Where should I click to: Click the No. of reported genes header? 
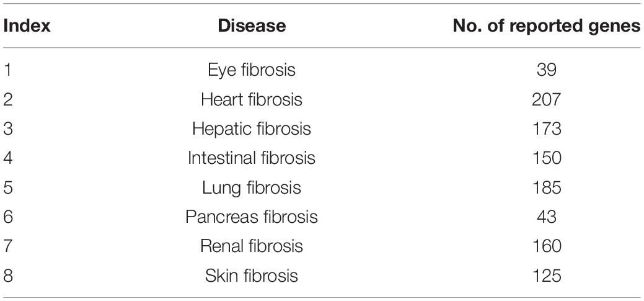click(x=546, y=26)
